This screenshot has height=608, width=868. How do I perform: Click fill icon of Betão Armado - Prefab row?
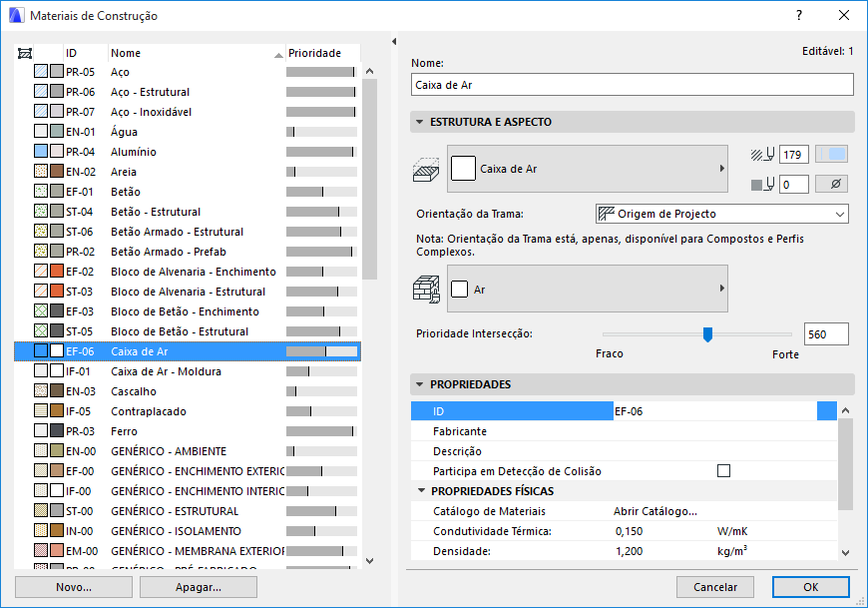(x=41, y=251)
